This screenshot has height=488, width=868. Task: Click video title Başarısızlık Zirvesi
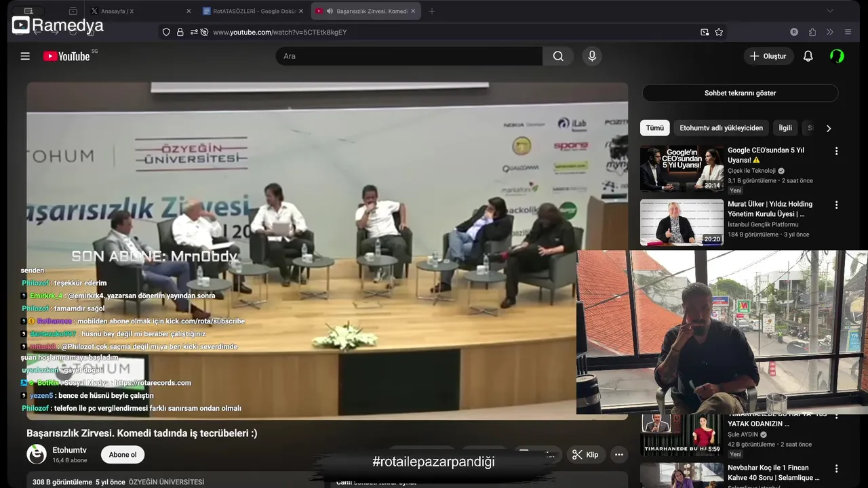pos(142,433)
